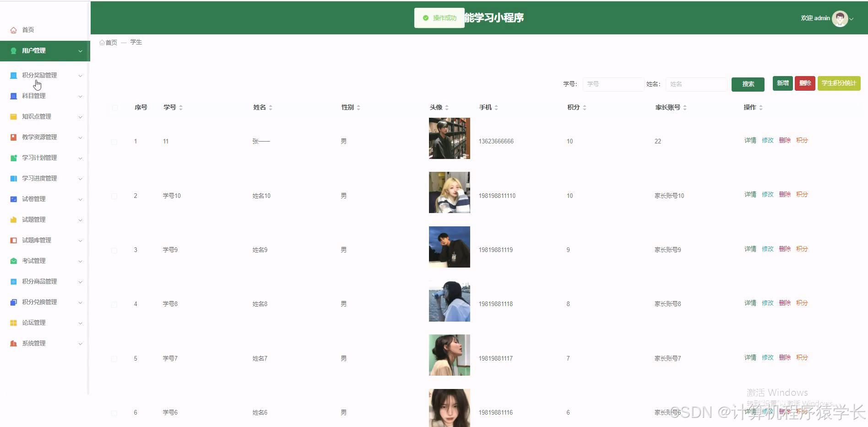This screenshot has width=868, height=427.
Task: Check the row for 姓名10
Action: [114, 196]
